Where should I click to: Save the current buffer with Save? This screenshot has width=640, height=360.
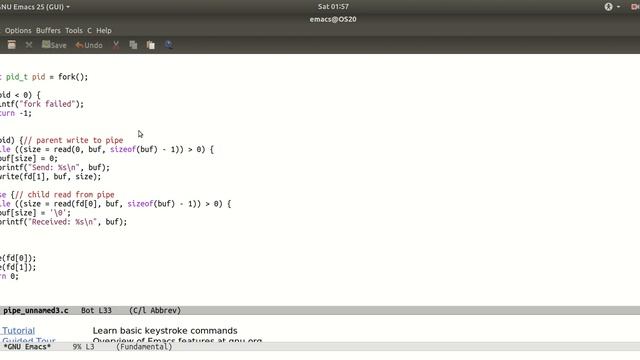[54, 45]
